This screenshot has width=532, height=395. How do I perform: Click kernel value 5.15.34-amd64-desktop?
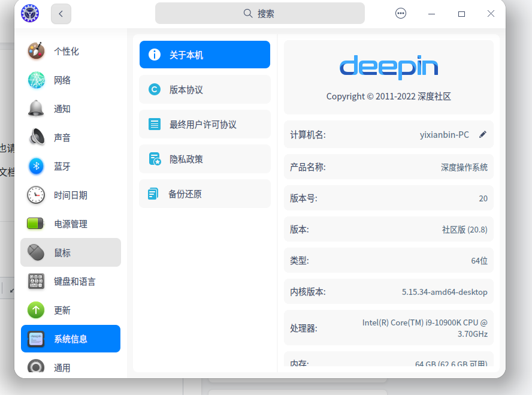click(445, 292)
